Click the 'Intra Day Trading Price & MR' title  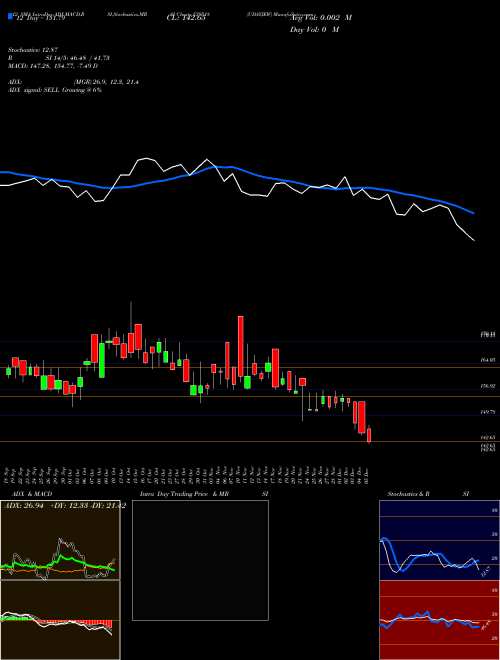click(x=184, y=494)
